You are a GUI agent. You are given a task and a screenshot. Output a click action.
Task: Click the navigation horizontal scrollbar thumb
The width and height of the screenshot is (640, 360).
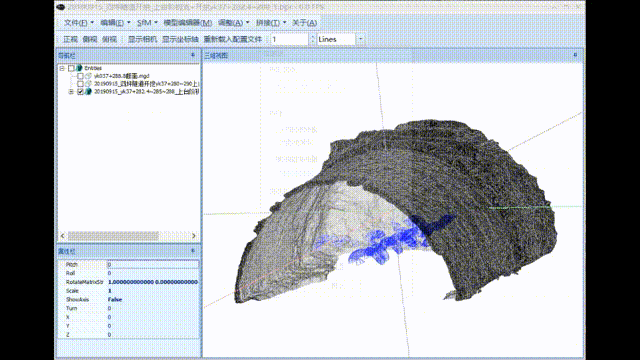(113, 236)
